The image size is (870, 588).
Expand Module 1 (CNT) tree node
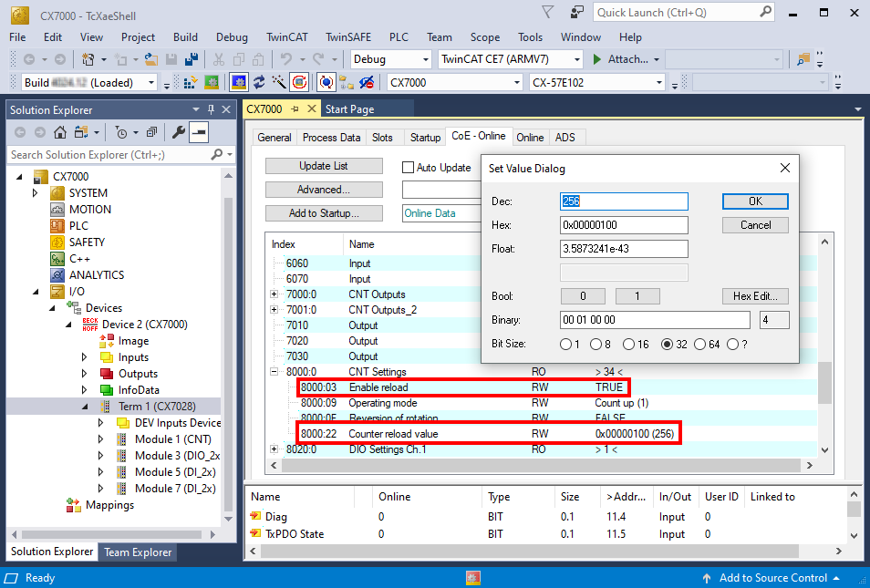[100, 439]
